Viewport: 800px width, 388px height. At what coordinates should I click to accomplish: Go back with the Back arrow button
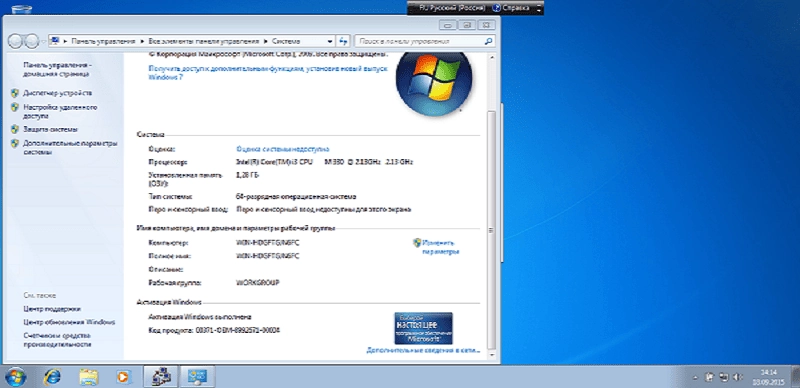pos(16,41)
